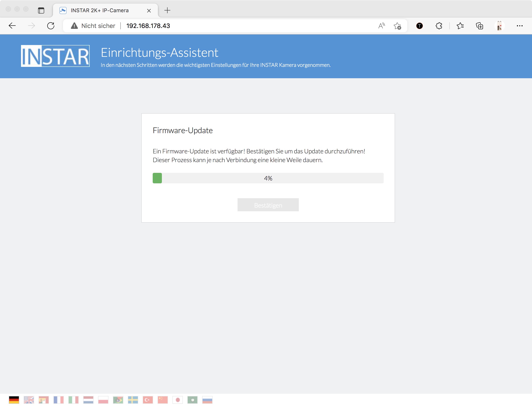Add this page to favorites

tap(397, 26)
